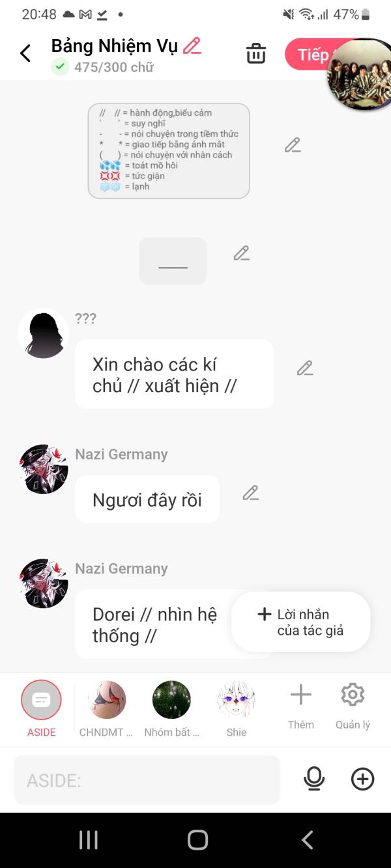Edit the symbol legend image message
The width and height of the screenshot is (391, 868).
(x=293, y=145)
